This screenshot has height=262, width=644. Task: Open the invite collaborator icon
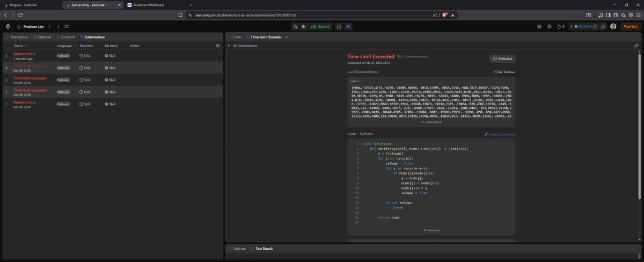[x=604, y=26]
